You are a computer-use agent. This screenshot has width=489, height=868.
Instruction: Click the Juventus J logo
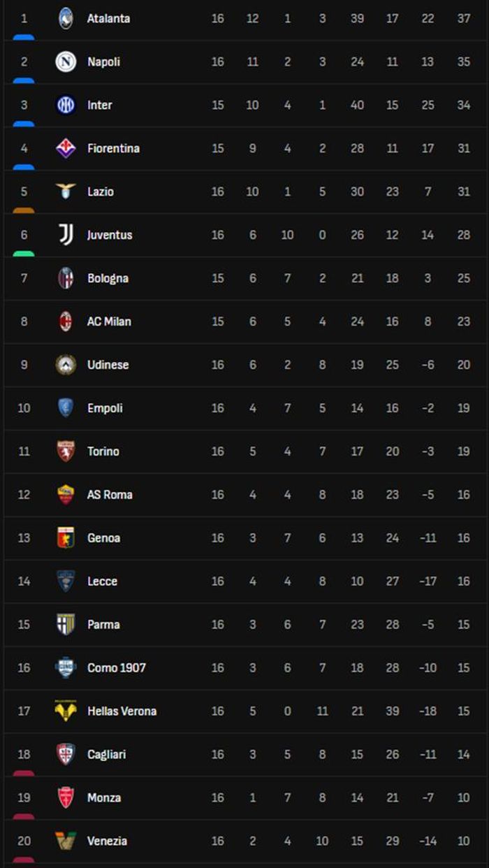coord(66,235)
